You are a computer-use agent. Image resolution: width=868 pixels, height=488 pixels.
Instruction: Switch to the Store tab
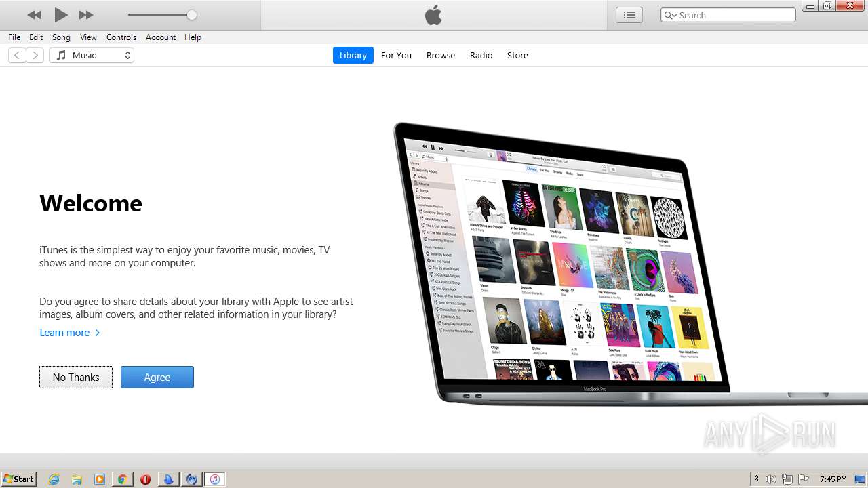coord(517,56)
